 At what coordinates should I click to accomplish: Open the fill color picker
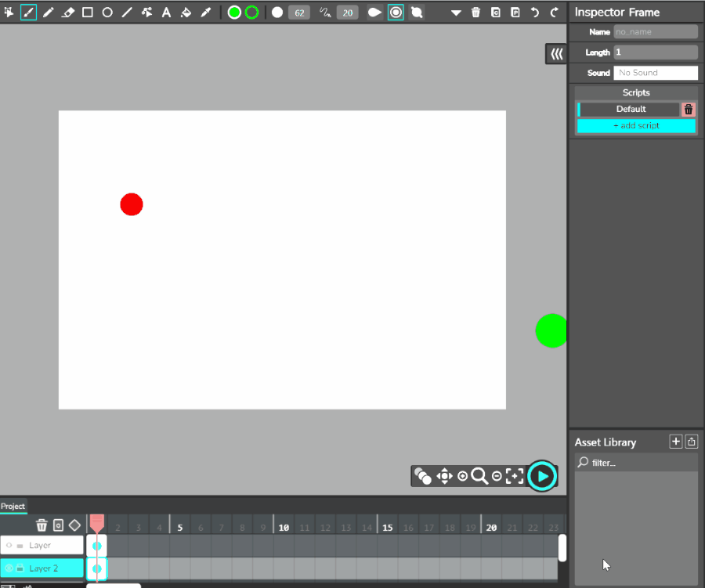click(233, 13)
